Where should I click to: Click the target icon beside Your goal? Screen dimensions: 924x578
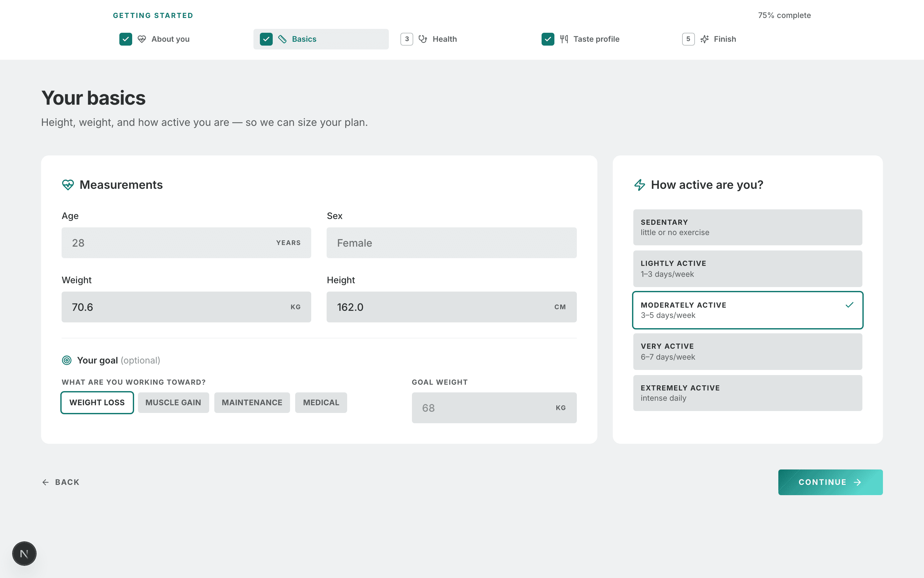tap(67, 360)
